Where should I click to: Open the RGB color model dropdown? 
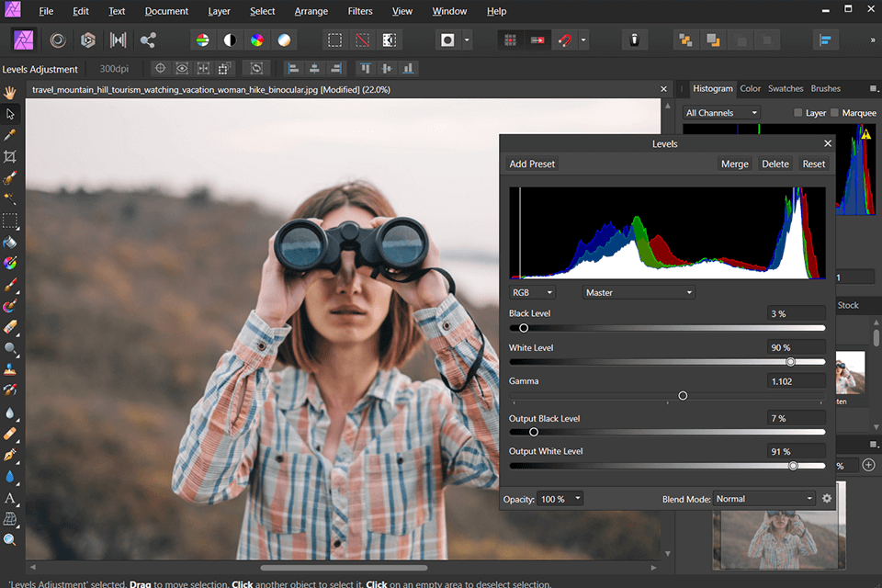(x=532, y=292)
